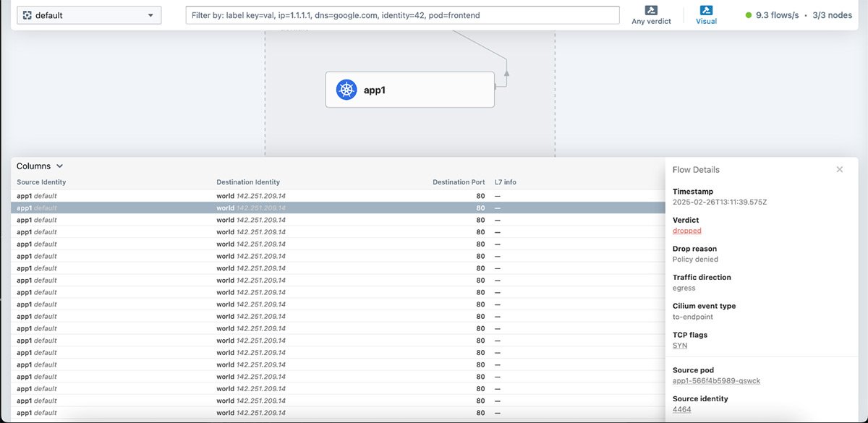
Task: Click source identity 4464 link
Action: (x=681, y=409)
